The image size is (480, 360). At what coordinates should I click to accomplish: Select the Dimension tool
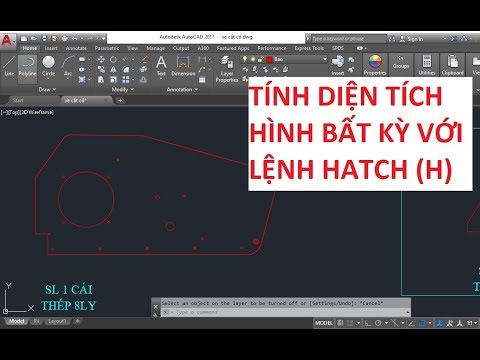point(183,66)
